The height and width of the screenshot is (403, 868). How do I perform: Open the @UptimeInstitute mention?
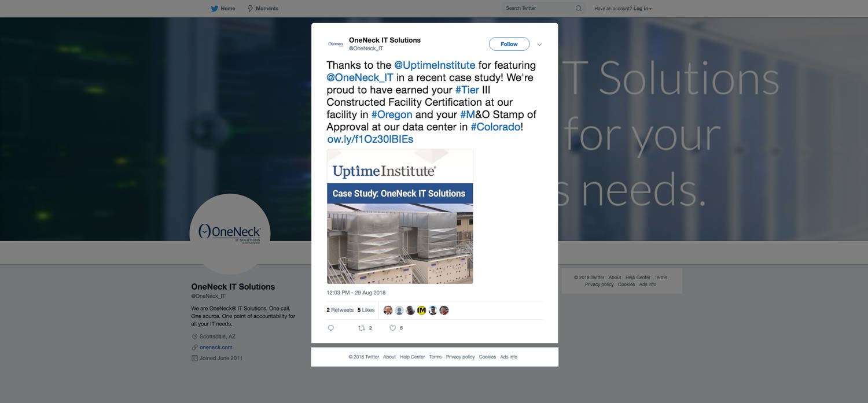click(x=435, y=65)
